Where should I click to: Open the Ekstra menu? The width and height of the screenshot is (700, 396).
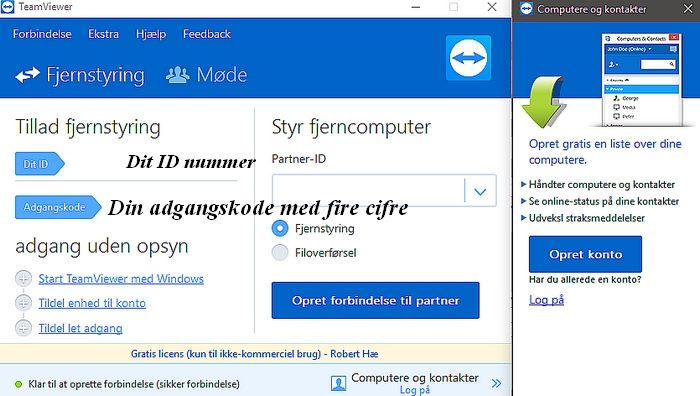(x=104, y=34)
